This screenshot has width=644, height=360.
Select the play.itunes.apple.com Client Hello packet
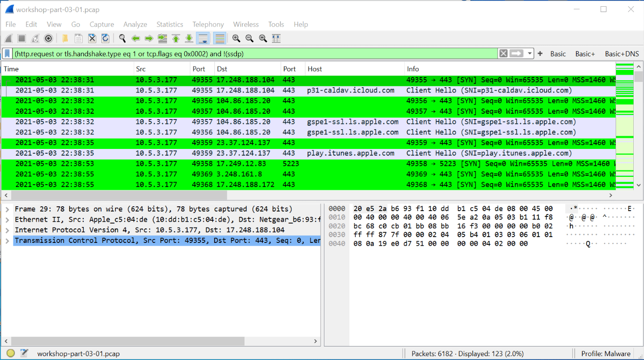tap(309, 153)
